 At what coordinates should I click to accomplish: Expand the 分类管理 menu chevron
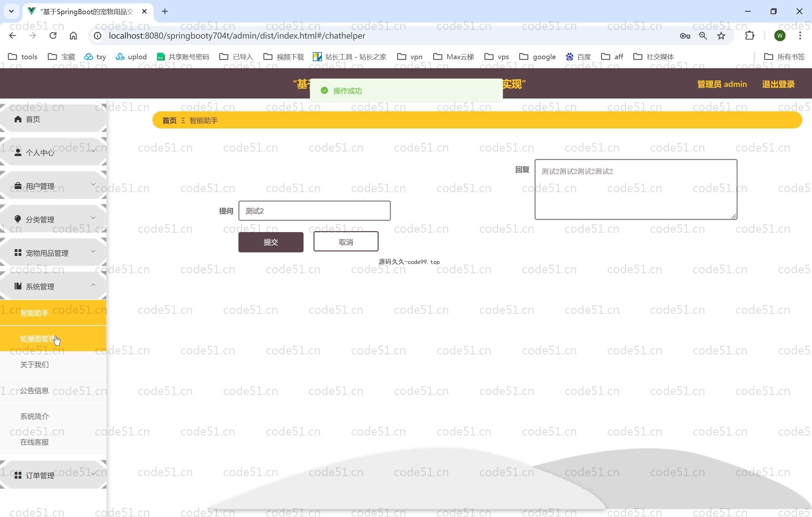click(93, 217)
